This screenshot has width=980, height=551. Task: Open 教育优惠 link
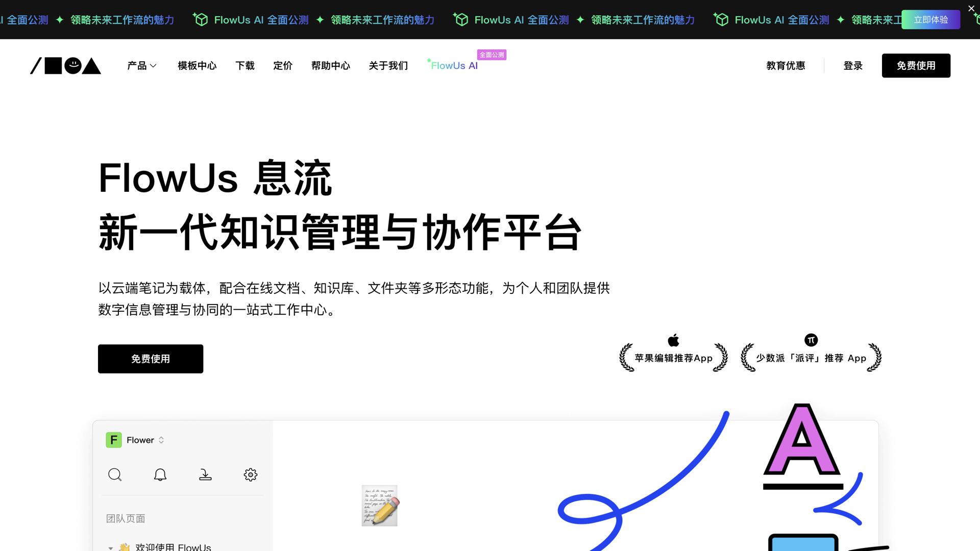tap(786, 66)
